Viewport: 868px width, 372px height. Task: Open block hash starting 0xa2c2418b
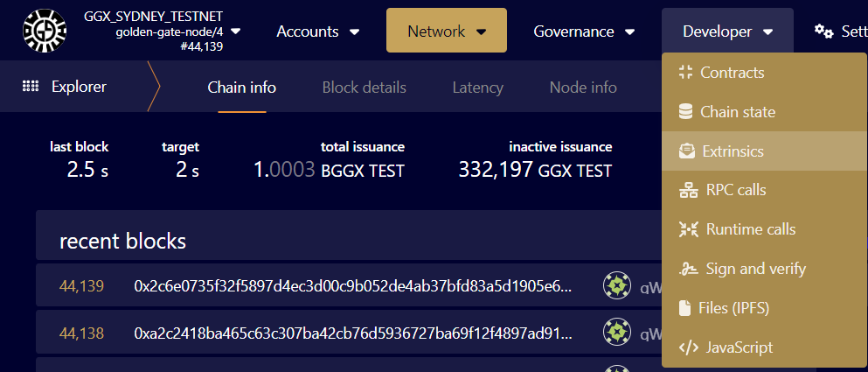353,333
